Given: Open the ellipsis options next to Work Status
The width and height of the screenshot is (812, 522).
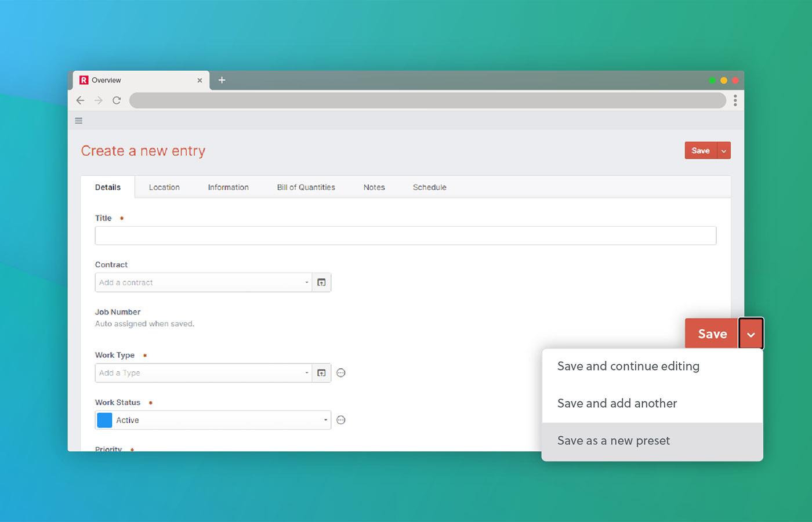Looking at the screenshot, I should [341, 420].
